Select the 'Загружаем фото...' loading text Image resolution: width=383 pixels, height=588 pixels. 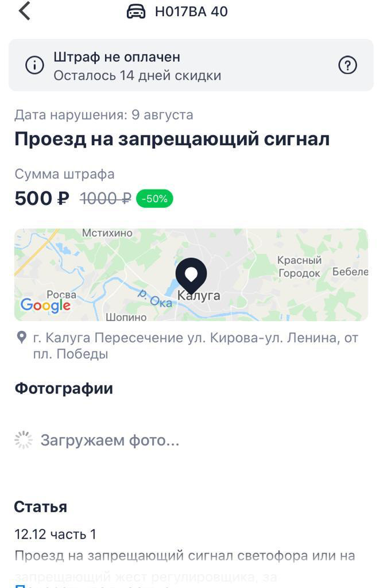point(110,440)
